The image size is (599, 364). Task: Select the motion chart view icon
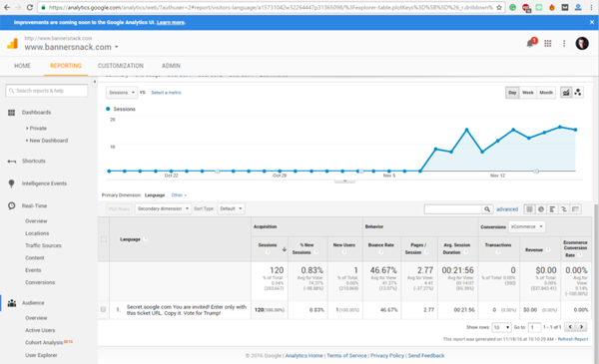pyautogui.click(x=578, y=93)
